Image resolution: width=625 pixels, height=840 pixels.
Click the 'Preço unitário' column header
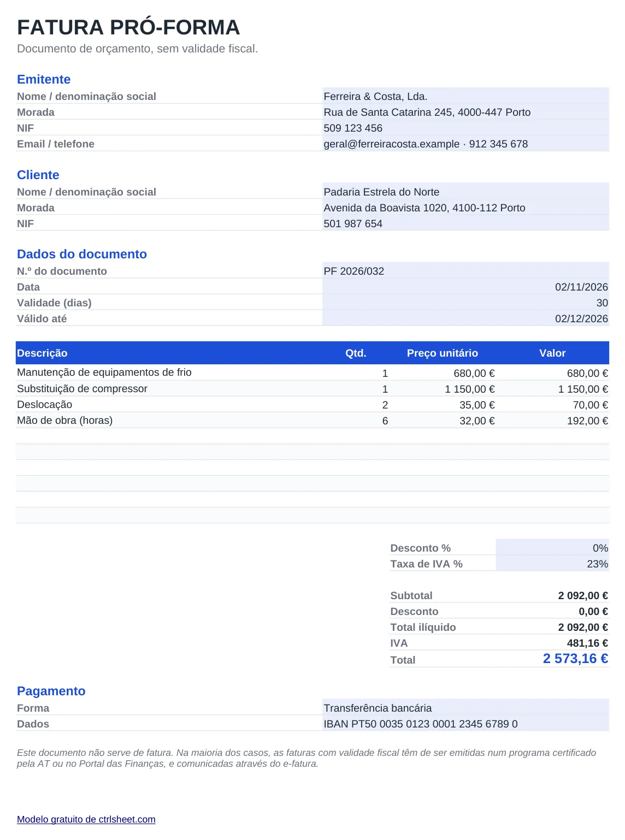[443, 353]
